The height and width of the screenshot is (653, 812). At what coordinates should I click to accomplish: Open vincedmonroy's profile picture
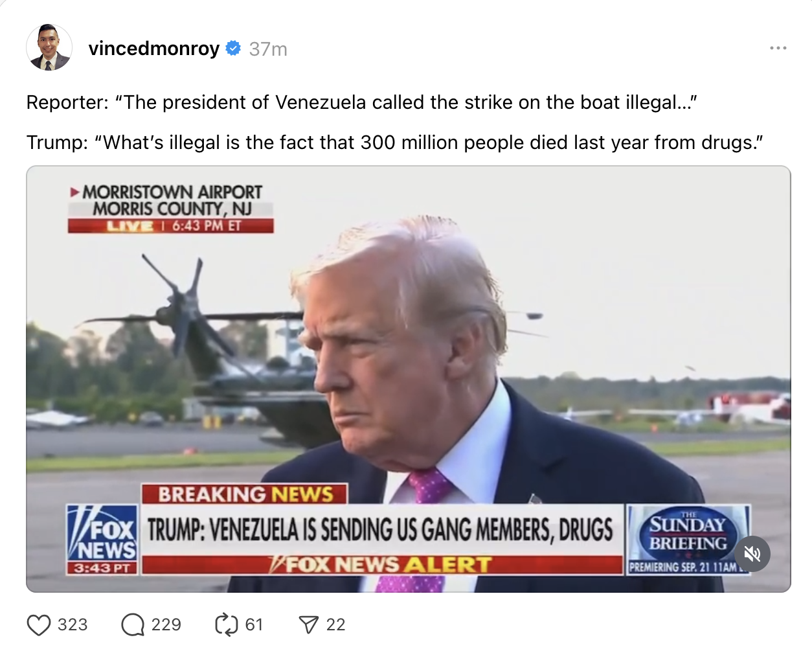49,47
